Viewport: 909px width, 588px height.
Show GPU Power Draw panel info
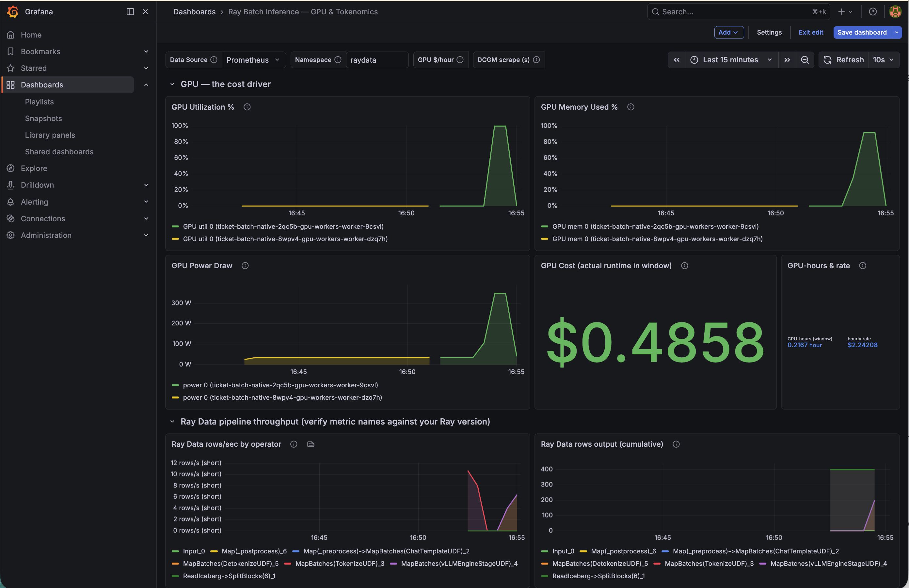(x=245, y=266)
